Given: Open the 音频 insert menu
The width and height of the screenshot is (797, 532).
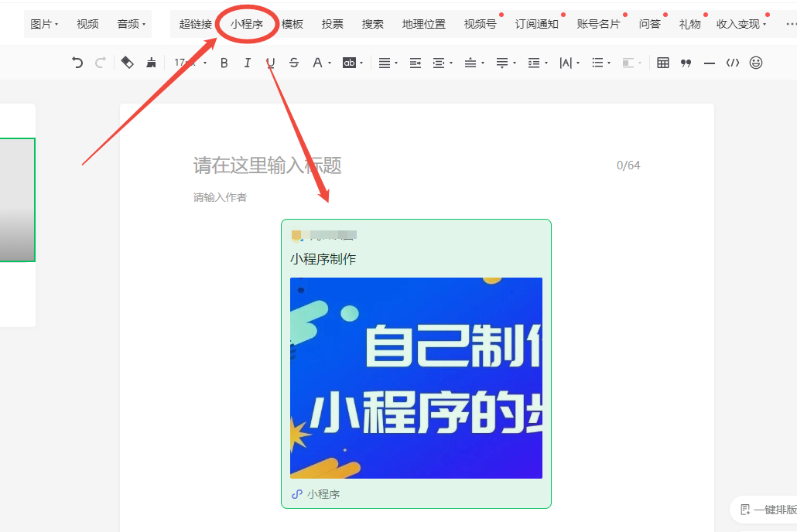Looking at the screenshot, I should click(x=131, y=24).
